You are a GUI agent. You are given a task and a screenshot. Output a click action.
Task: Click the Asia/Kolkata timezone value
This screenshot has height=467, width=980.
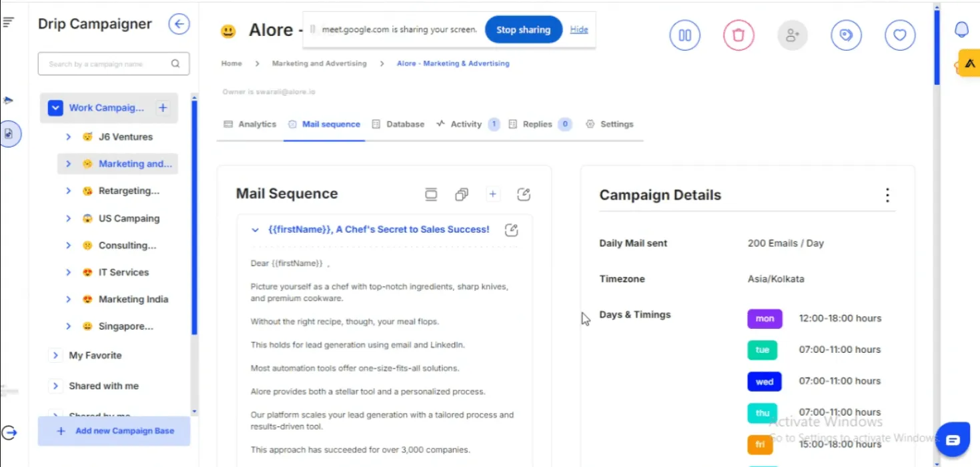(776, 279)
